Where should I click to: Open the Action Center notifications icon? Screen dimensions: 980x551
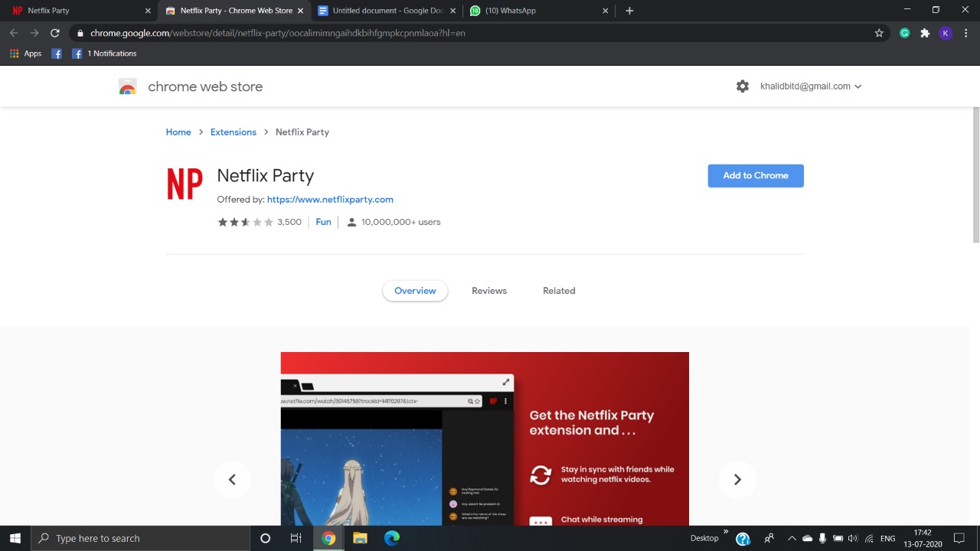coord(959,539)
